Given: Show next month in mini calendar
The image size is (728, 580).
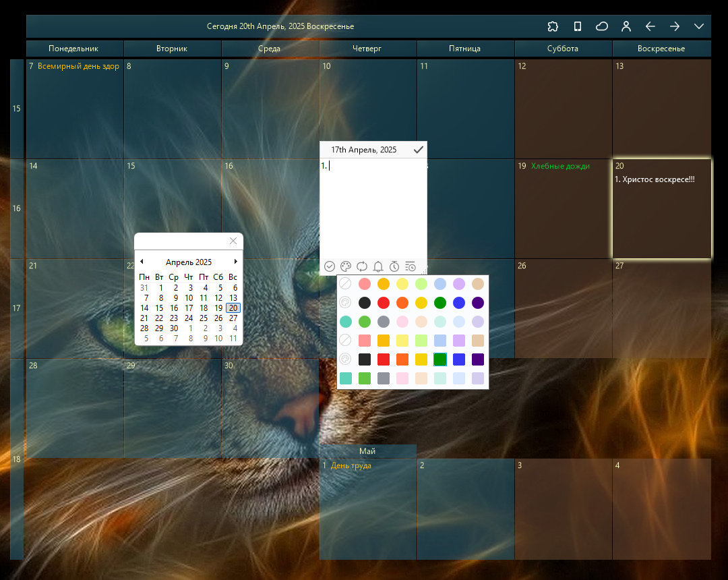Looking at the screenshot, I should [236, 262].
